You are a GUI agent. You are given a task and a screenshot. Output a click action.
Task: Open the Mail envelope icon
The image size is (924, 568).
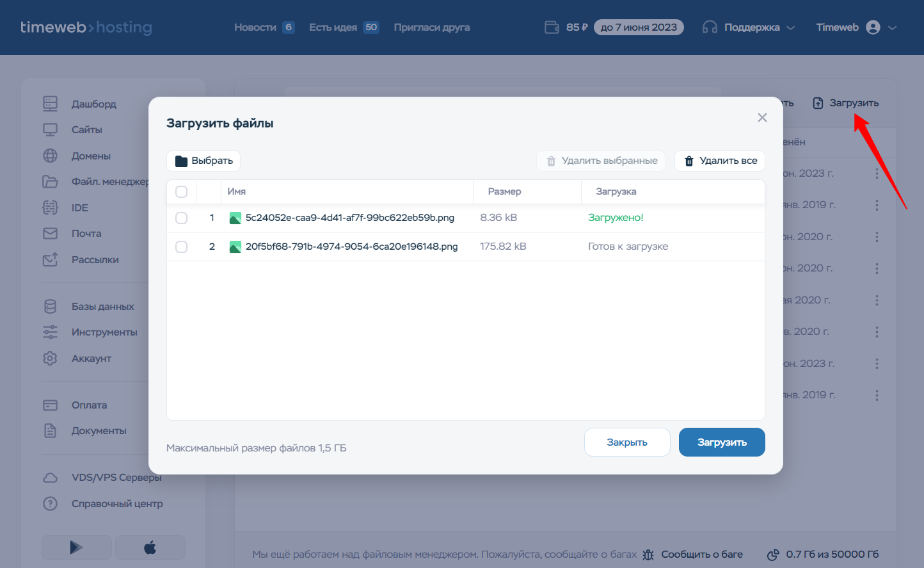click(50, 234)
